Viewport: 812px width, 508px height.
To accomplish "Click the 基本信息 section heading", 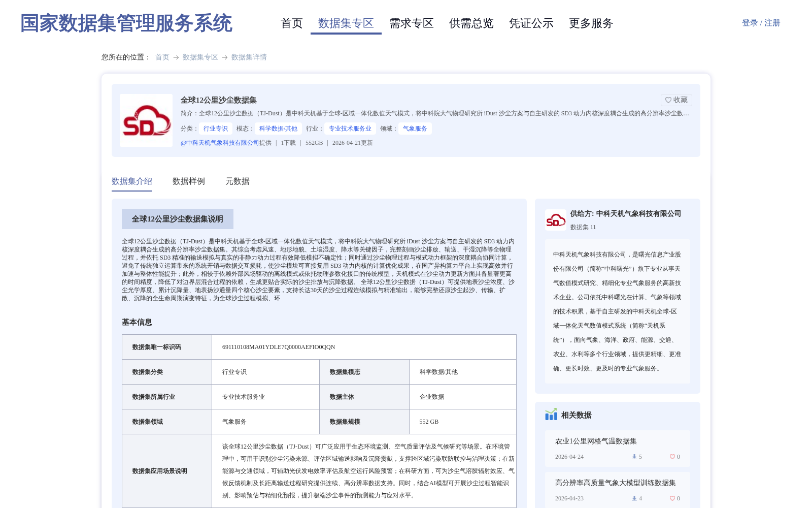I will tap(137, 322).
